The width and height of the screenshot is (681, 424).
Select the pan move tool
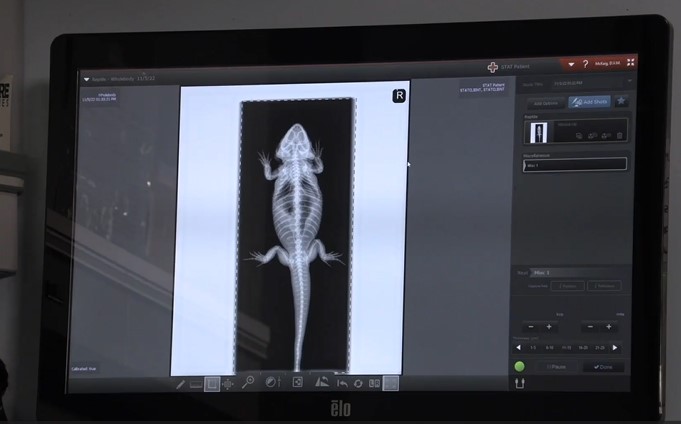(x=228, y=384)
